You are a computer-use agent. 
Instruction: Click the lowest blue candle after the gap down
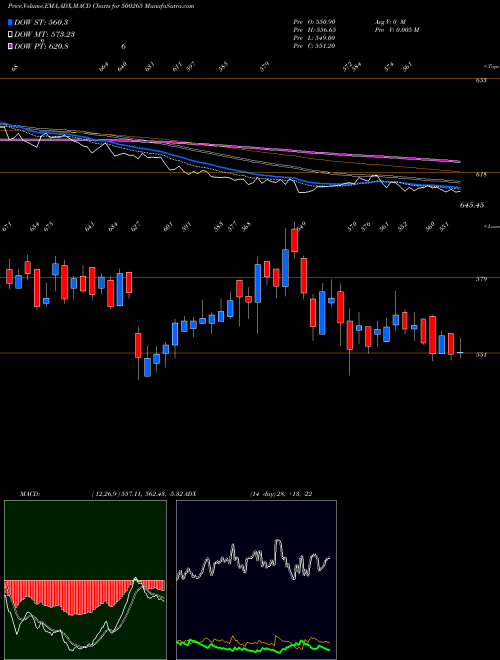(x=147, y=367)
